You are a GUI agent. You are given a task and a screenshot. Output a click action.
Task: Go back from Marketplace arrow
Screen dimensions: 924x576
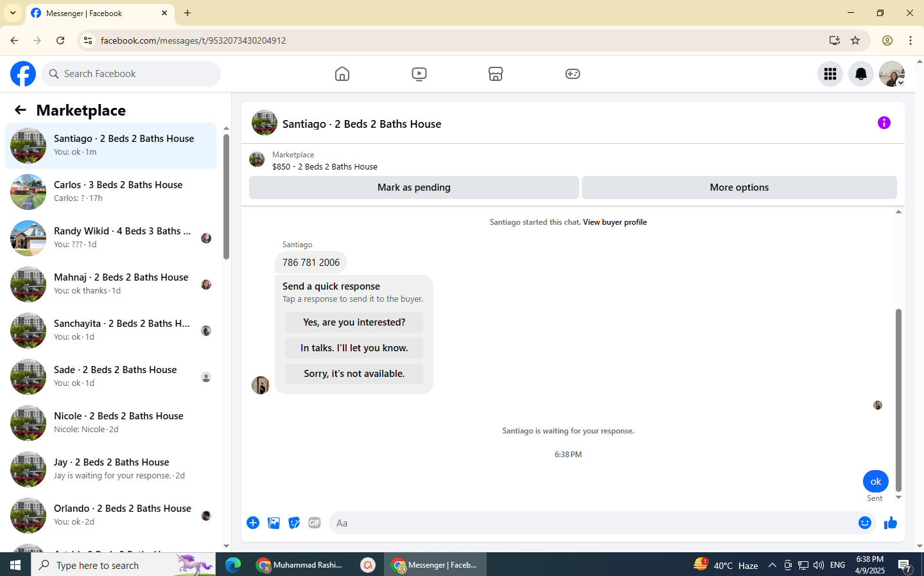pos(21,110)
